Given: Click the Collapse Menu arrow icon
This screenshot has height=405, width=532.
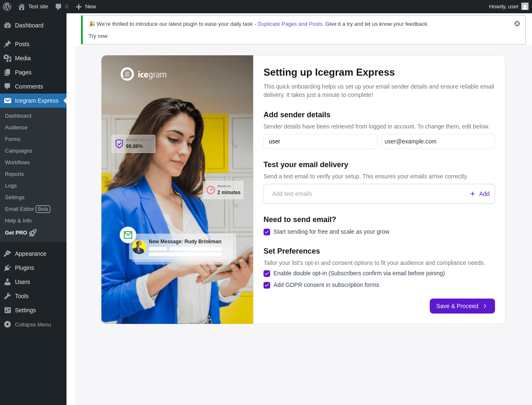Looking at the screenshot, I should tap(7, 324).
